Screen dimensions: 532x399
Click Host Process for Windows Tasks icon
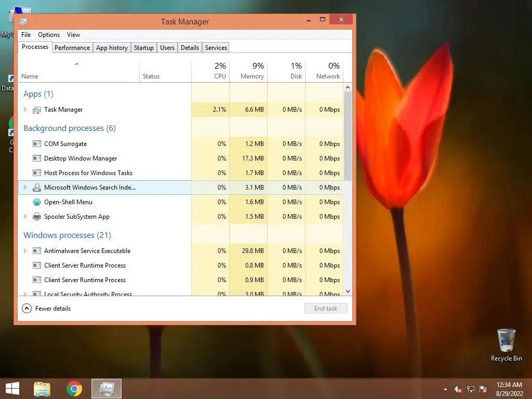coord(37,173)
